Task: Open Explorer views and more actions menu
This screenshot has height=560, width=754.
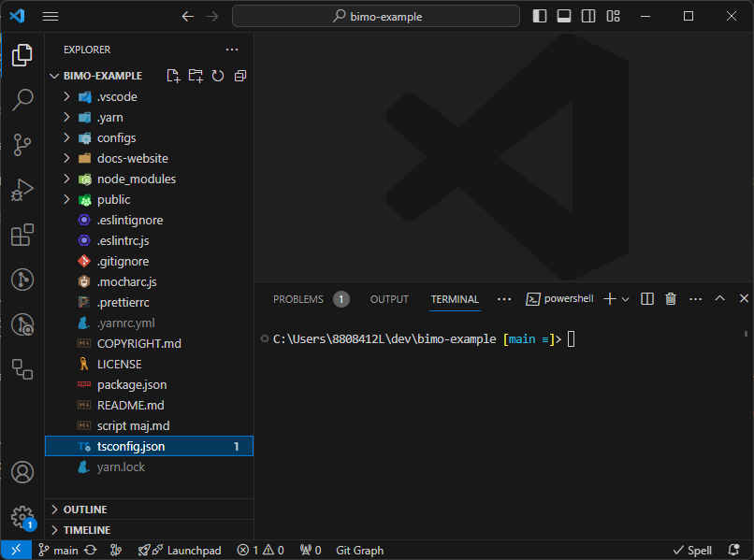Action: tap(232, 50)
